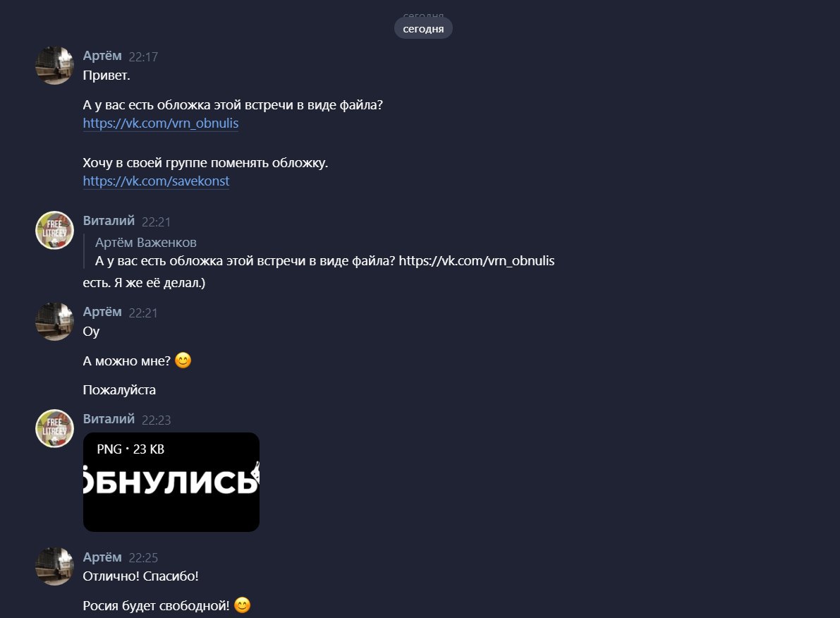This screenshot has height=618, width=840.
Task: Select the 'Пожалуйста' message
Action: pos(119,390)
